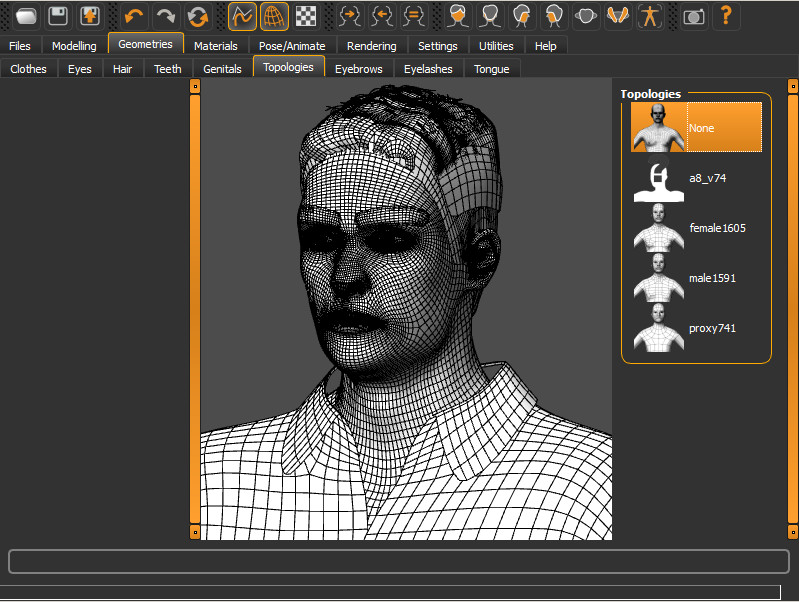Viewport: 799px width, 602px height.
Task: Open help via the question mark icon
Action: click(x=726, y=16)
